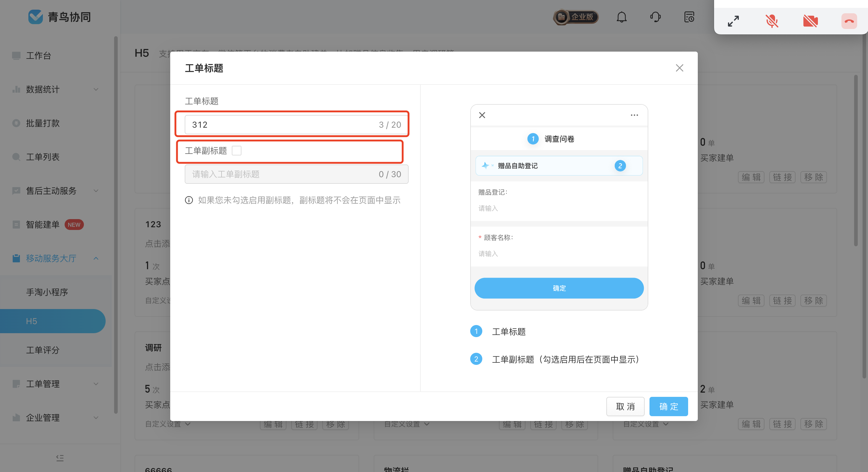Click the 赠品登记 请输入 field in preview
Image resolution: width=868 pixels, height=472 pixels.
[x=559, y=208]
